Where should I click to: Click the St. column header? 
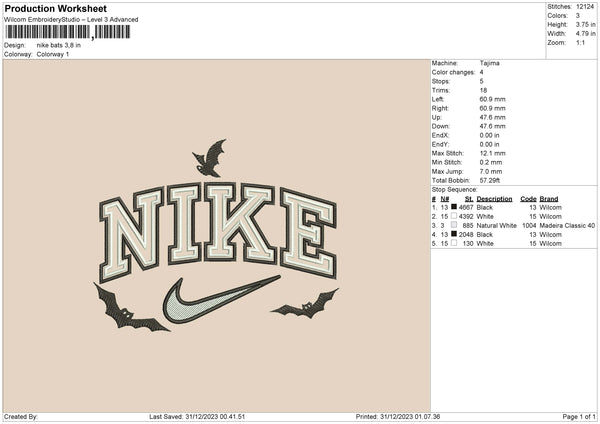point(469,199)
